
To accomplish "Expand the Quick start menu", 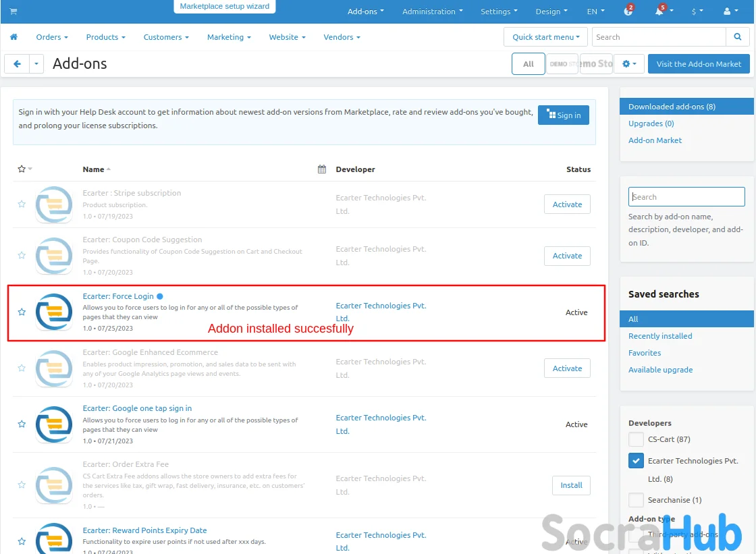I will pos(546,37).
